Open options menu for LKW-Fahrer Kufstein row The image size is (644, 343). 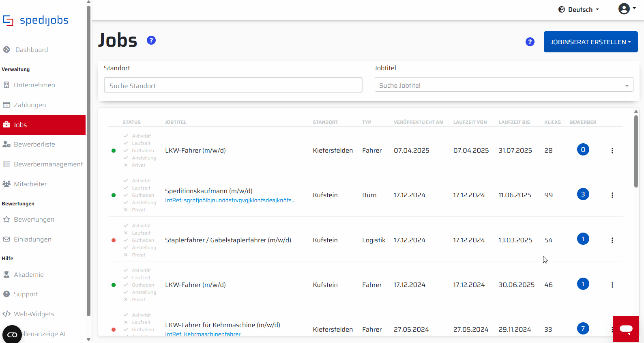(612, 285)
